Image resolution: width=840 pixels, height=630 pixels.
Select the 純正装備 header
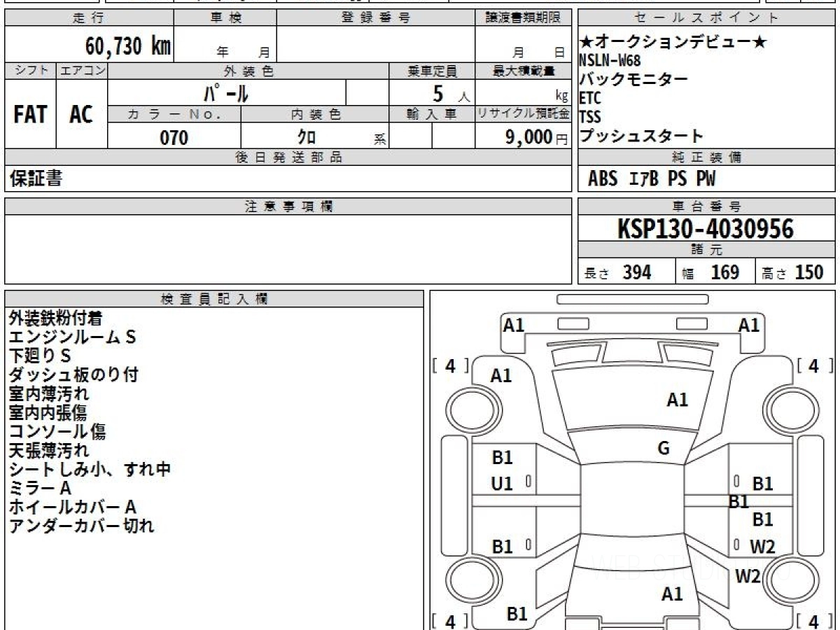[706, 157]
